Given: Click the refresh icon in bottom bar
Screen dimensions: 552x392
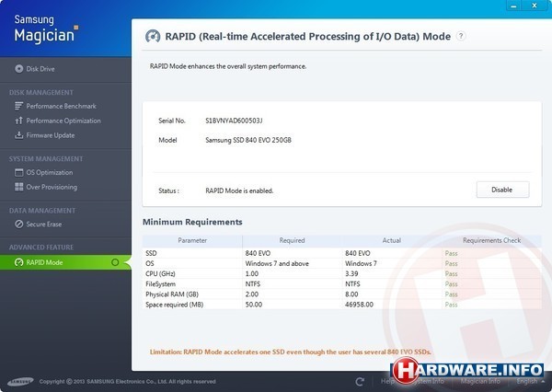Looking at the screenshot, I should pos(360,382).
